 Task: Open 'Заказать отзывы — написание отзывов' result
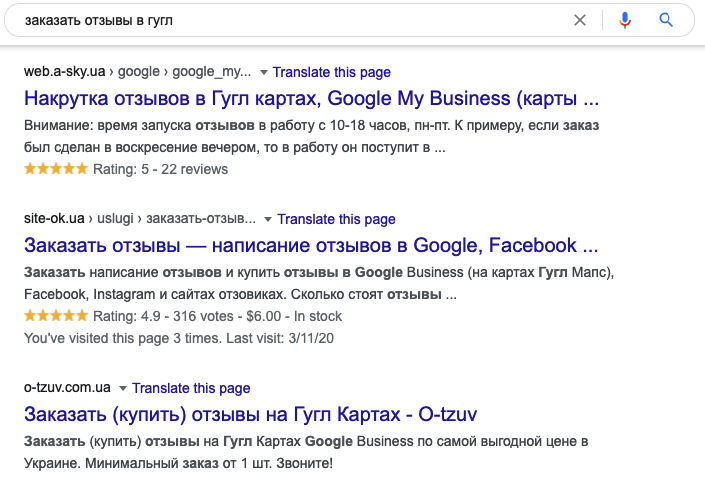(311, 245)
